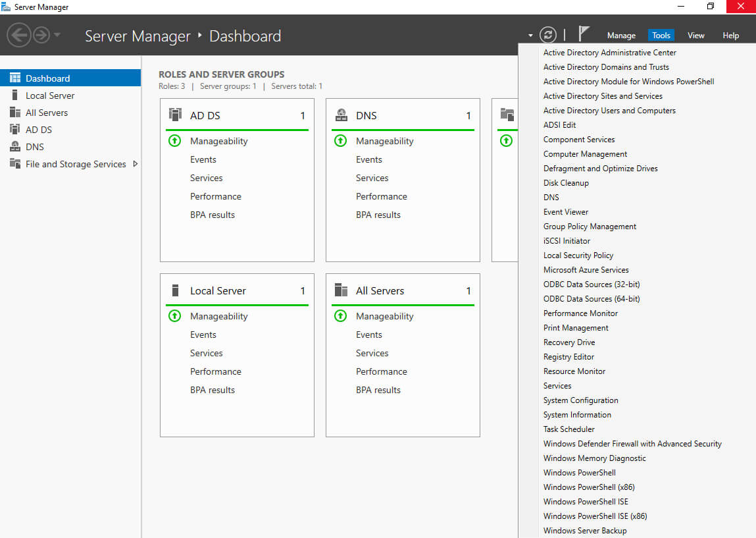
Task: Expand File and Storage Services arrow
Action: pos(136,163)
